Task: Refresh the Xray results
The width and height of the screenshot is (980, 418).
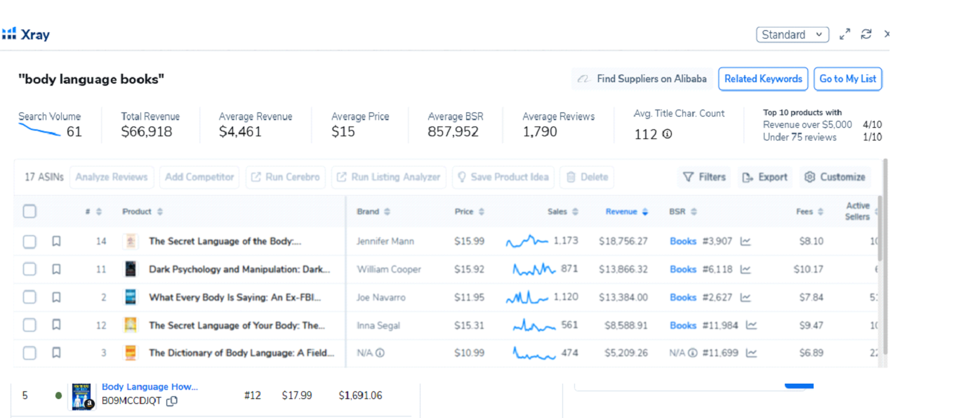Action: [866, 34]
